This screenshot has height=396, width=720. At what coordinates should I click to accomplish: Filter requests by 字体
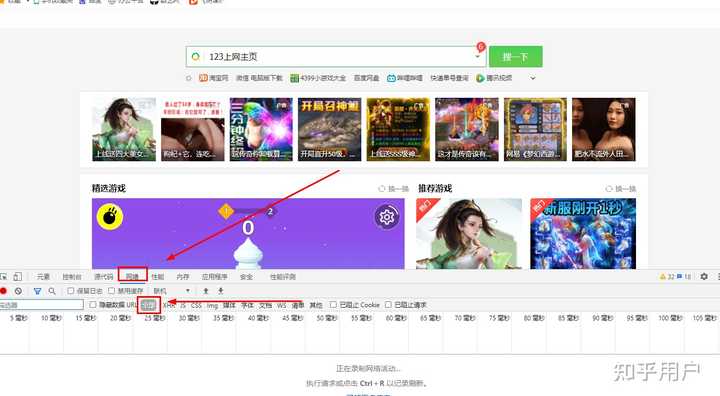click(247, 305)
